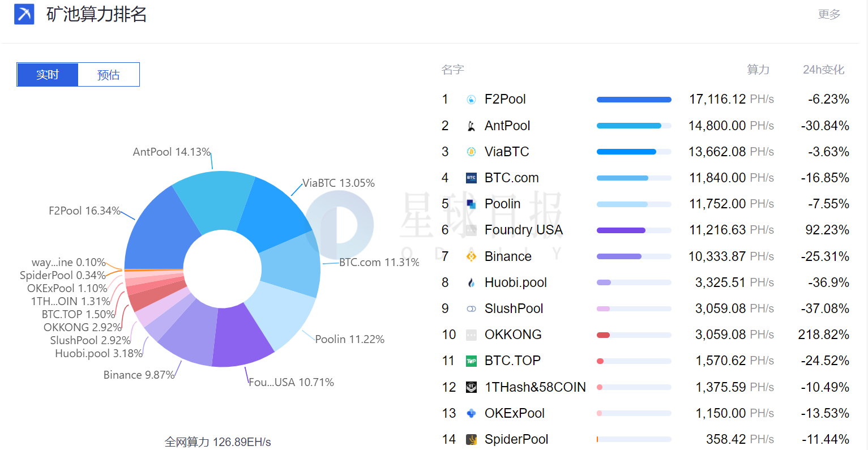Open the Foundry USA pool name link
Image resolution: width=868 pixels, height=450 pixels.
click(524, 230)
